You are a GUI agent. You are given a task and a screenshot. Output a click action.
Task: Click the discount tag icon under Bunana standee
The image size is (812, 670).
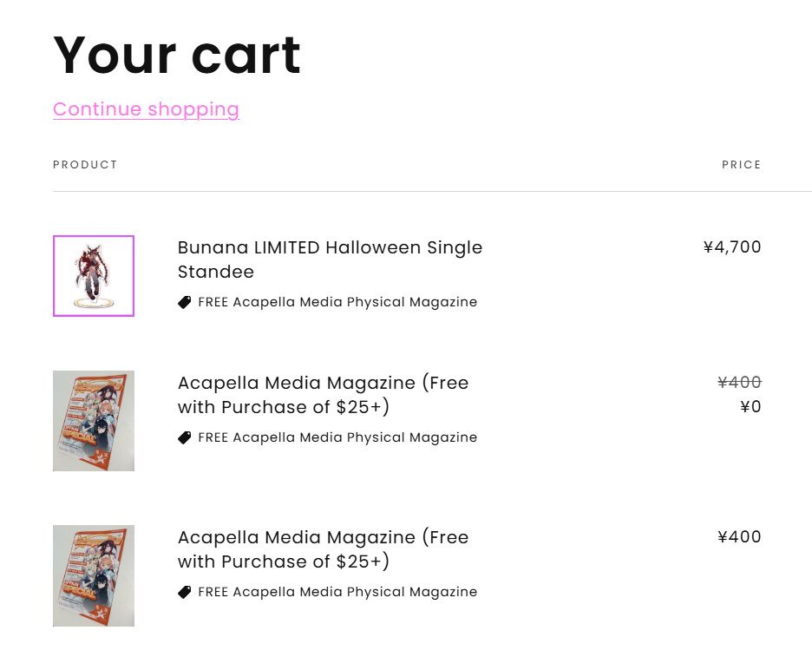pyautogui.click(x=185, y=302)
